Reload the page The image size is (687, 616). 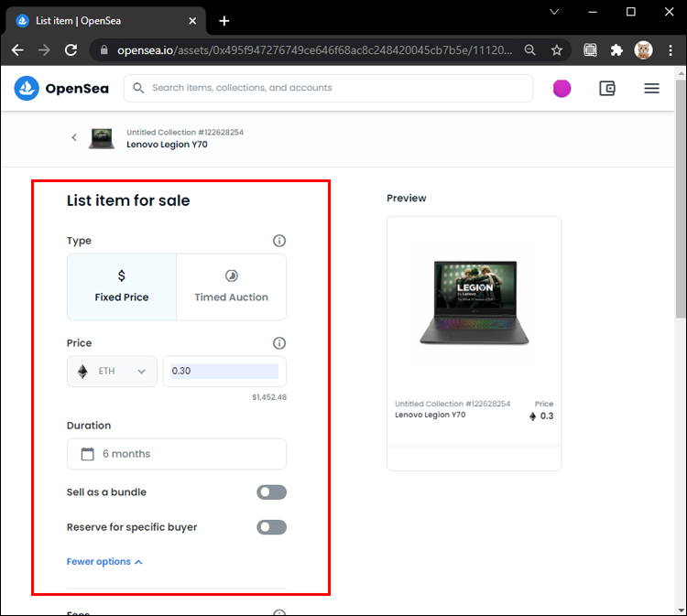(x=71, y=50)
